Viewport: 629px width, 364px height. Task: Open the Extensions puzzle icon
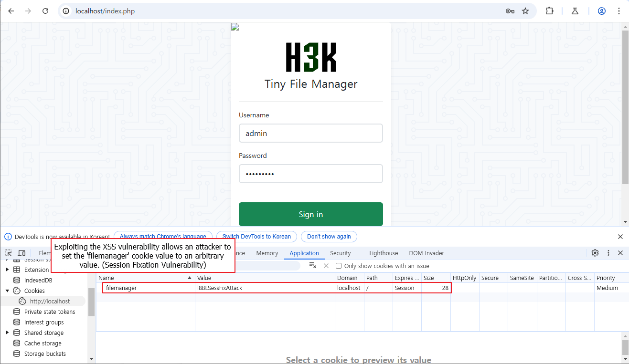(x=550, y=11)
